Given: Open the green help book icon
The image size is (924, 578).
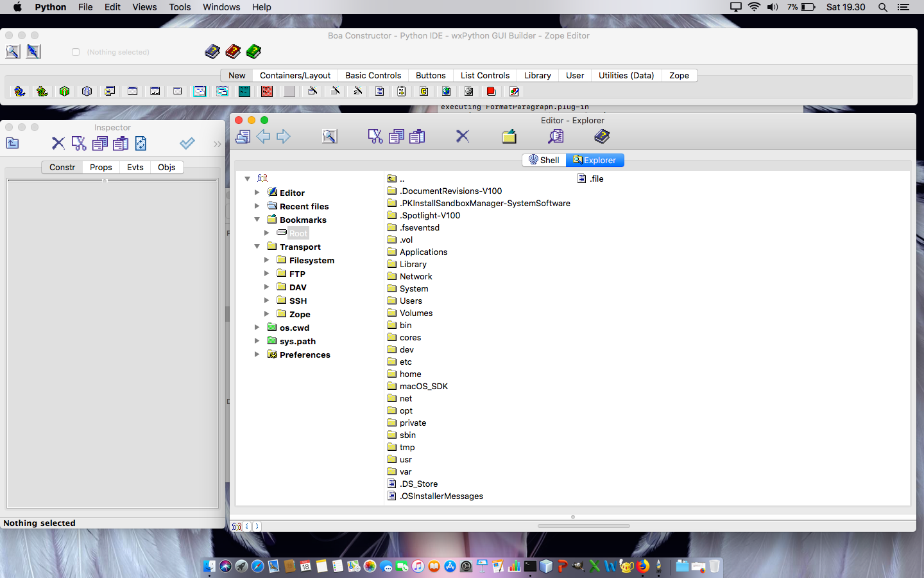Looking at the screenshot, I should point(253,51).
